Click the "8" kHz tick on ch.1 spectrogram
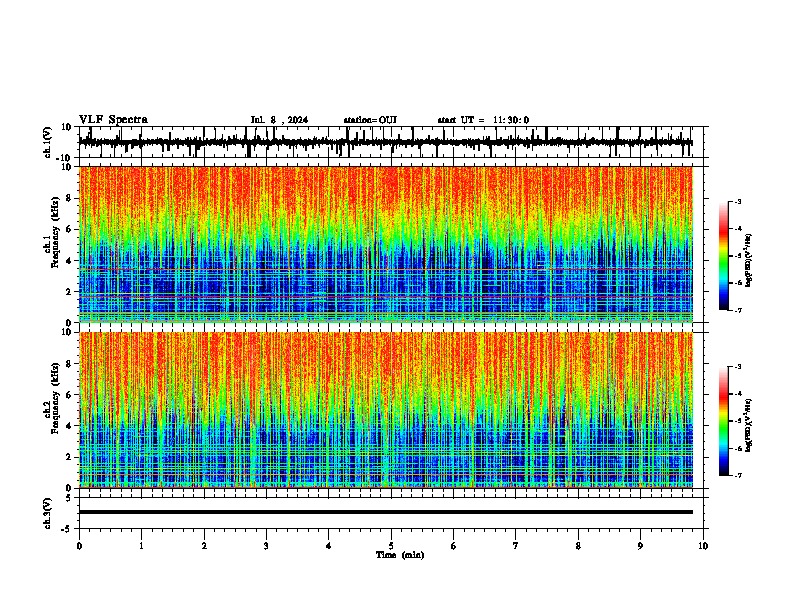This screenshot has height=612, width=792. click(x=69, y=198)
